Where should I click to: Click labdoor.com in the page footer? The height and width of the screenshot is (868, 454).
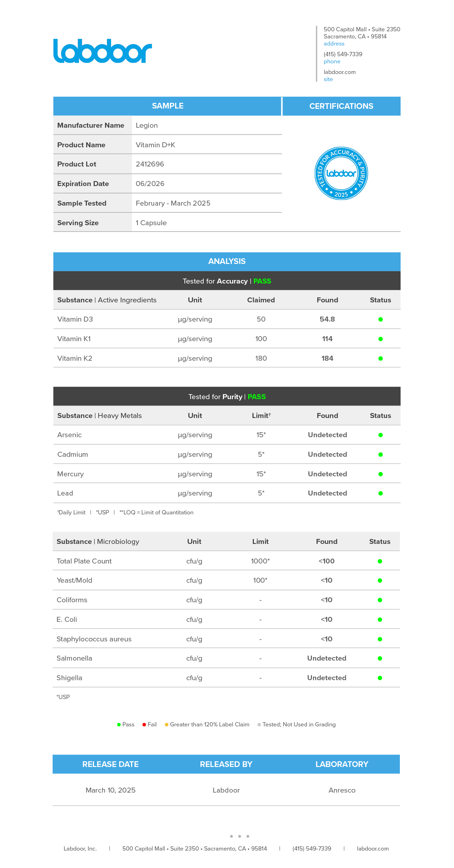372,848
